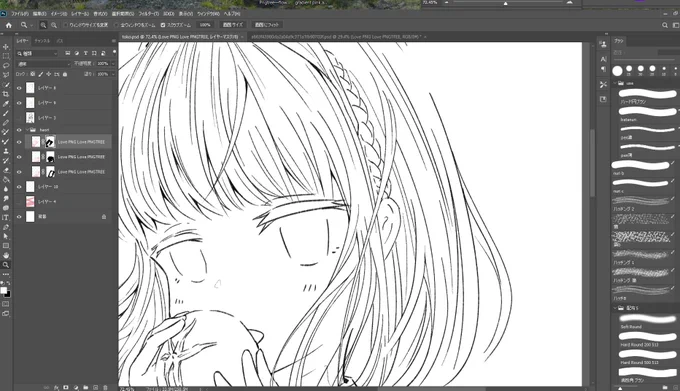Lock all padlock icon in Layers panel

[65, 74]
